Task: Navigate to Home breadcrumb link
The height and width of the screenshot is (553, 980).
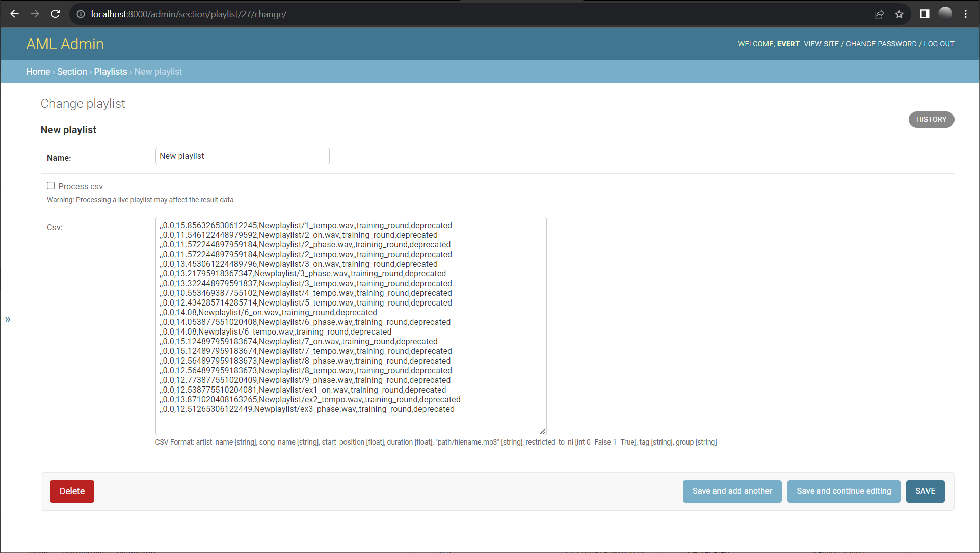Action: 37,71
